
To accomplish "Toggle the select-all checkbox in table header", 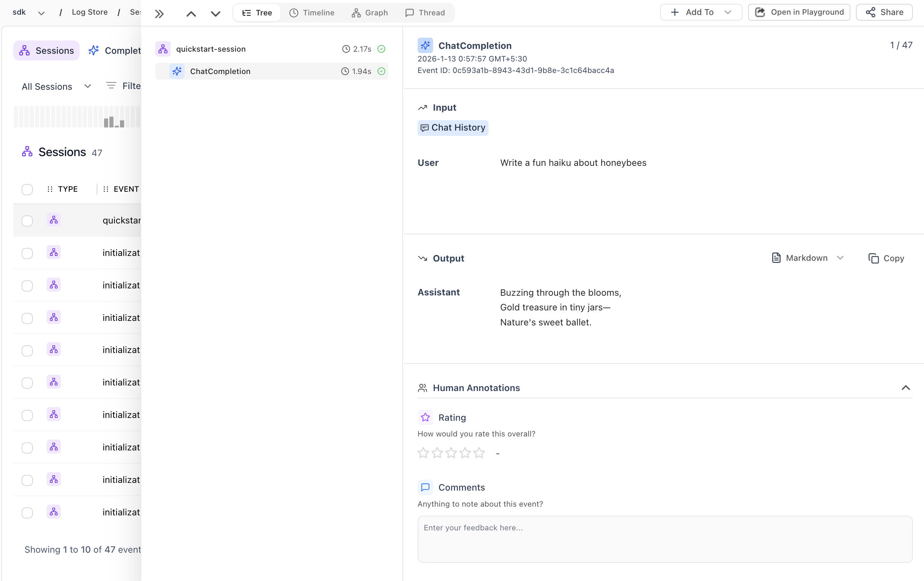I will [27, 189].
